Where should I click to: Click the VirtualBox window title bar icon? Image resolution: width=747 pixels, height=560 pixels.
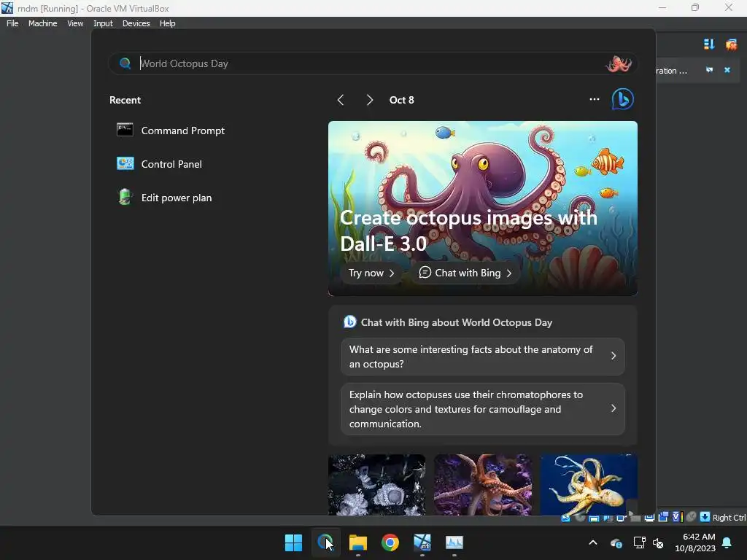tap(7, 7)
